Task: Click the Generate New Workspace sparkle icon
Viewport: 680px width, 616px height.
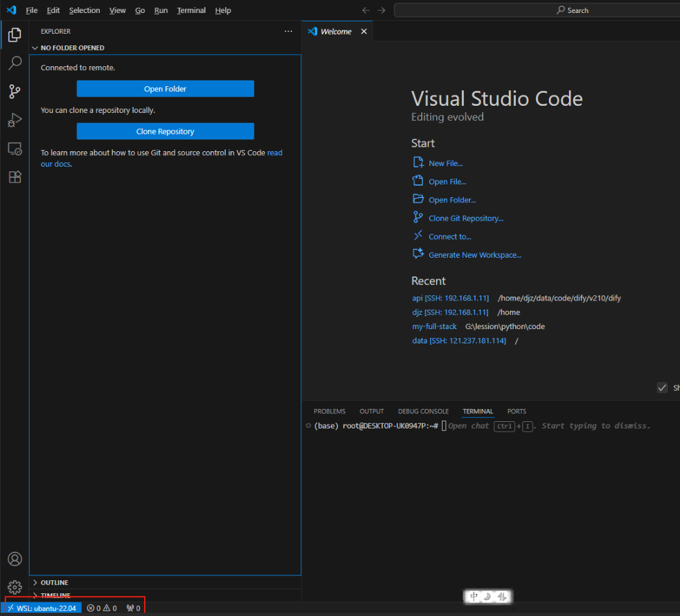Action: point(418,253)
